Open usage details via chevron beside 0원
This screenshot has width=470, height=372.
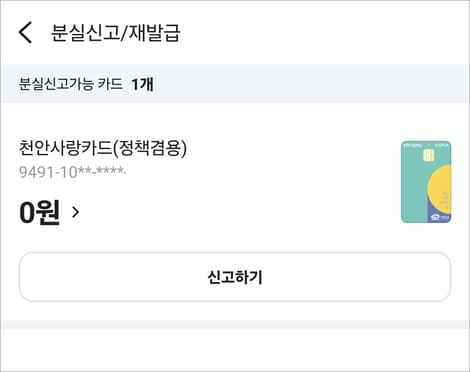tap(76, 212)
